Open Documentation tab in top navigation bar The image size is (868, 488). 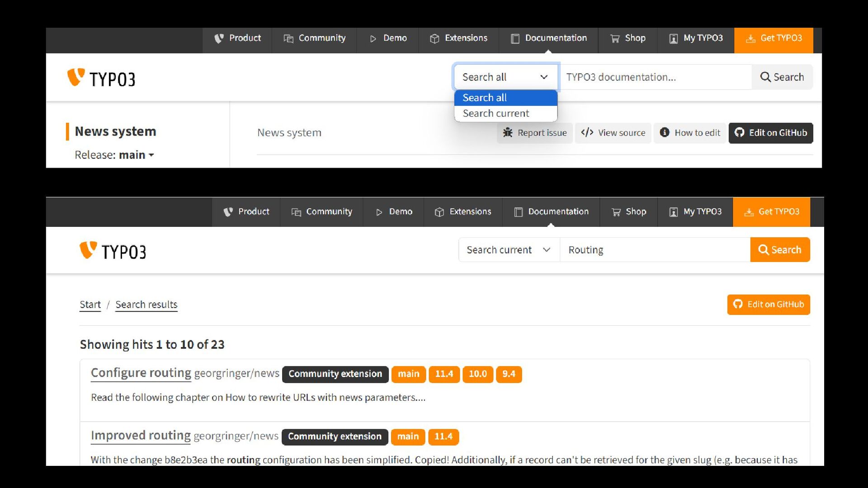pyautogui.click(x=548, y=38)
